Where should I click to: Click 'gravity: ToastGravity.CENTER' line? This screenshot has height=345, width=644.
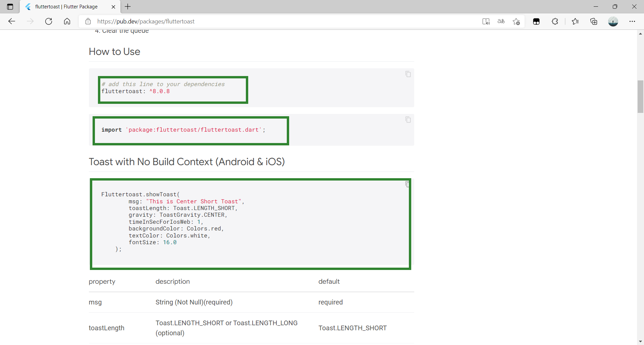pyautogui.click(x=178, y=215)
